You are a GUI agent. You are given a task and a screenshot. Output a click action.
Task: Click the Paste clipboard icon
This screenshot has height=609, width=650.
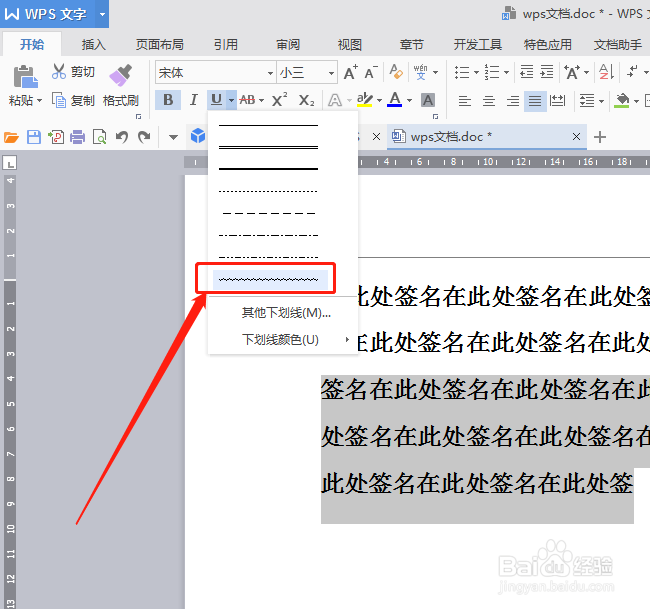coord(25,76)
